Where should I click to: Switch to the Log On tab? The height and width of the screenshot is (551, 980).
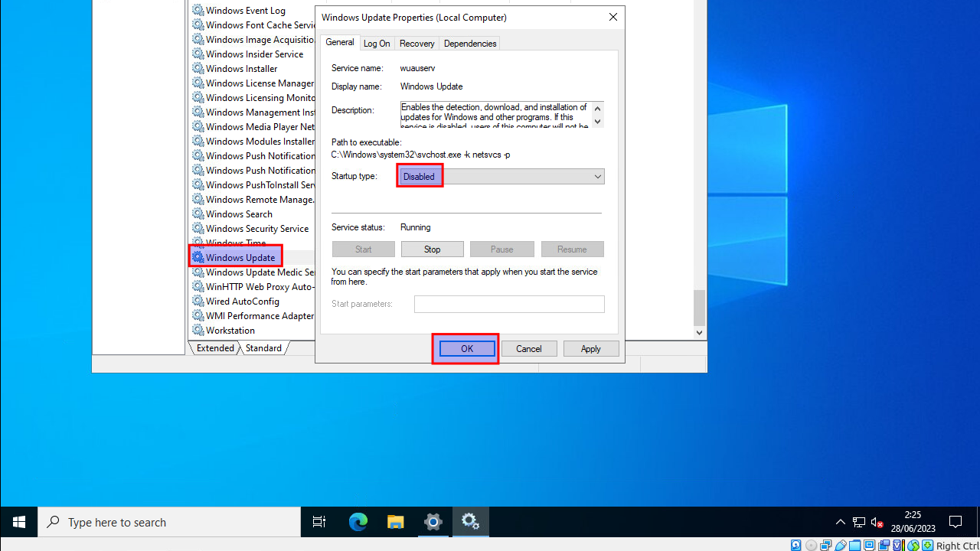pos(377,44)
